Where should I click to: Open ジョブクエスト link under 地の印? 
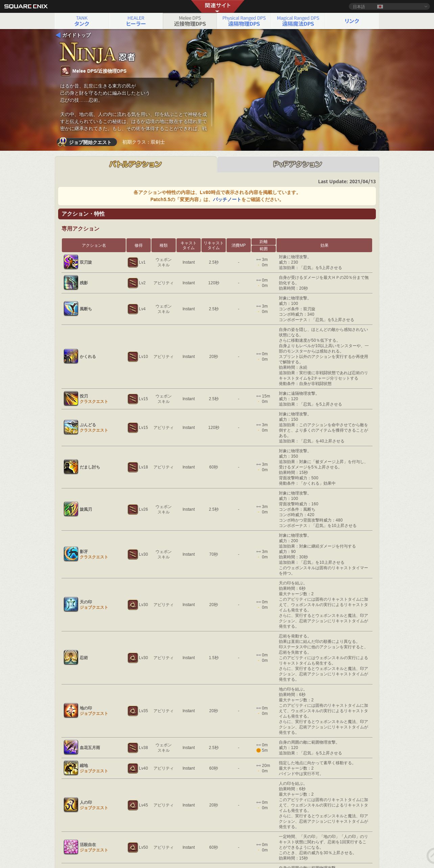tap(94, 714)
